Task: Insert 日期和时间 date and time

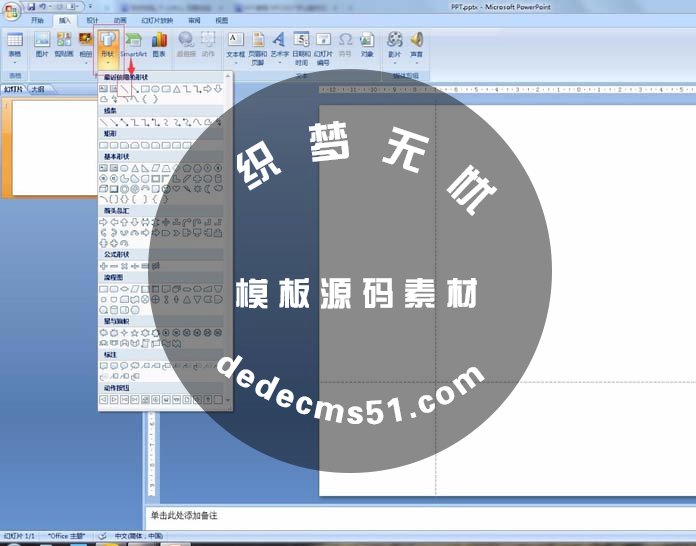Action: click(301, 48)
